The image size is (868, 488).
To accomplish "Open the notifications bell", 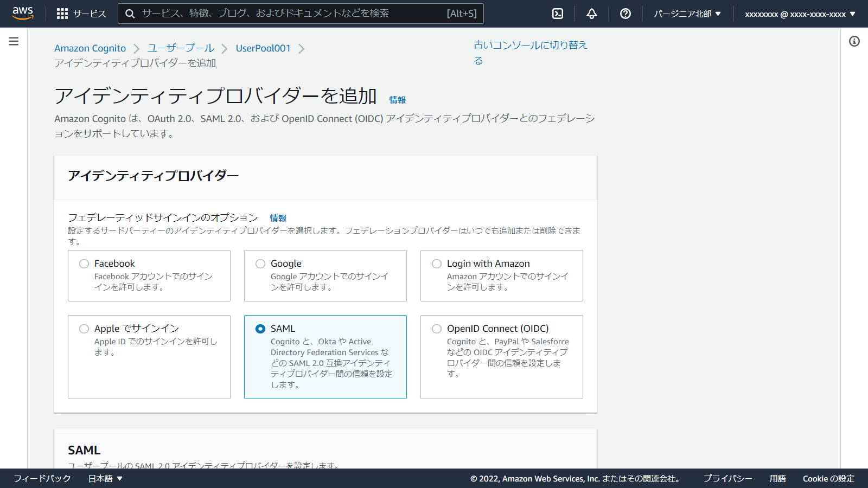I will tap(591, 13).
